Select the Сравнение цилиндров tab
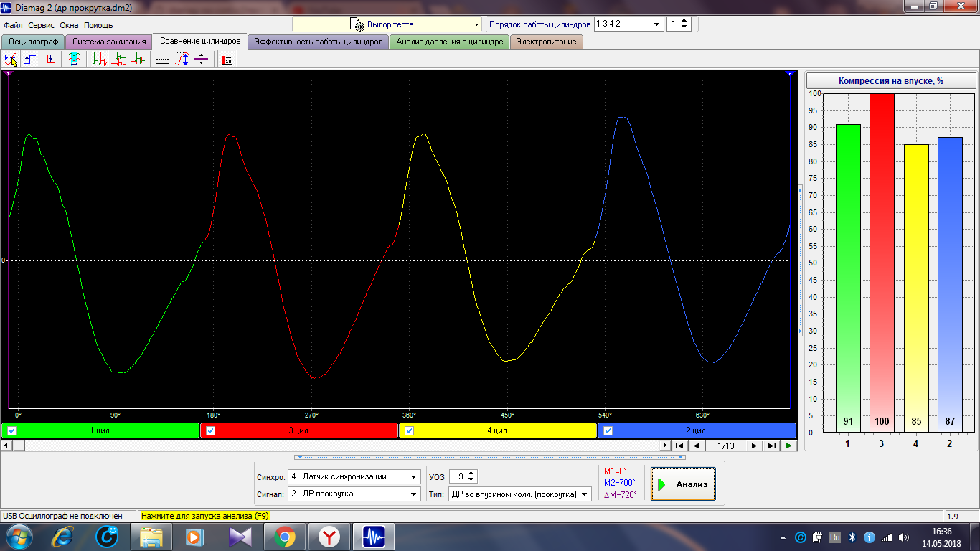This screenshot has width=980, height=551. (x=200, y=41)
